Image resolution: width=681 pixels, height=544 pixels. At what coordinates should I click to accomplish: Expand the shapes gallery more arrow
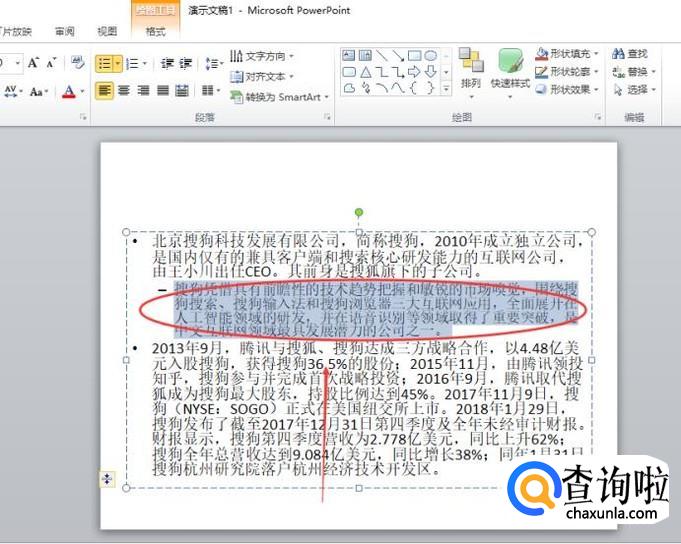pos(446,89)
